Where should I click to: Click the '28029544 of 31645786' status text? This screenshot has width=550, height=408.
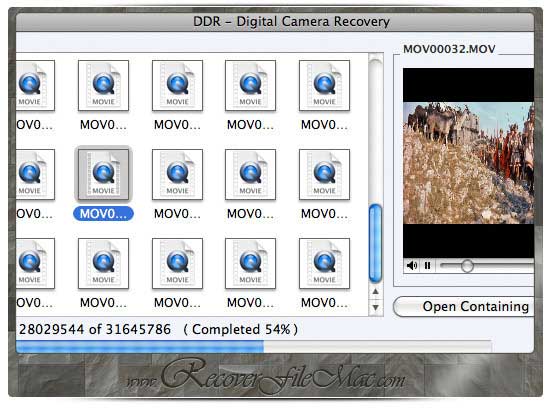point(95,329)
